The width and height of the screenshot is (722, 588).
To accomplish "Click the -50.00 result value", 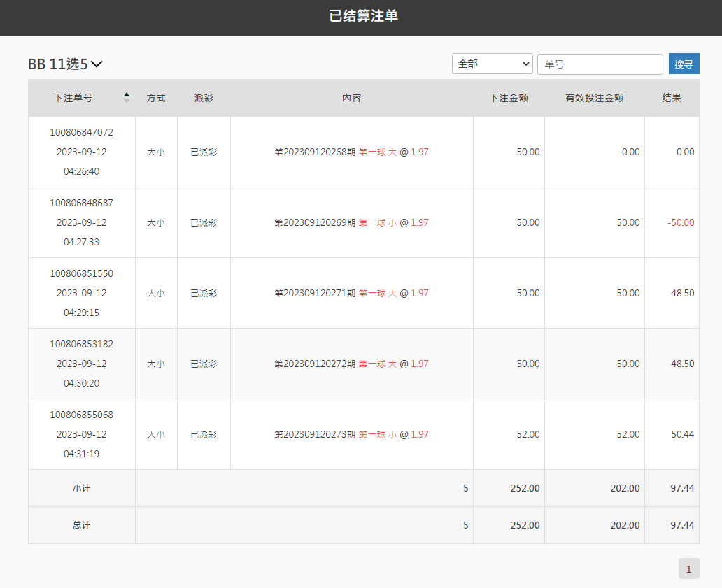I will tap(681, 222).
